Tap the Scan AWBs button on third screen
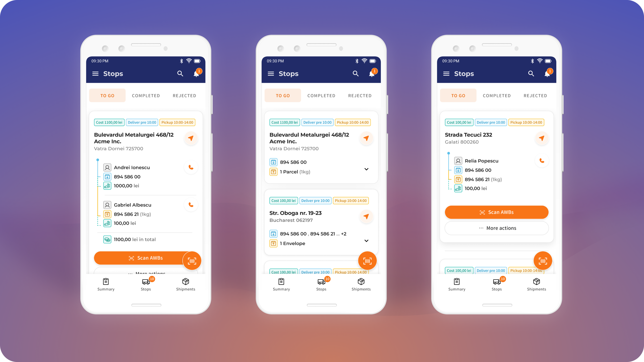Image resolution: width=644 pixels, height=362 pixels. (x=496, y=212)
